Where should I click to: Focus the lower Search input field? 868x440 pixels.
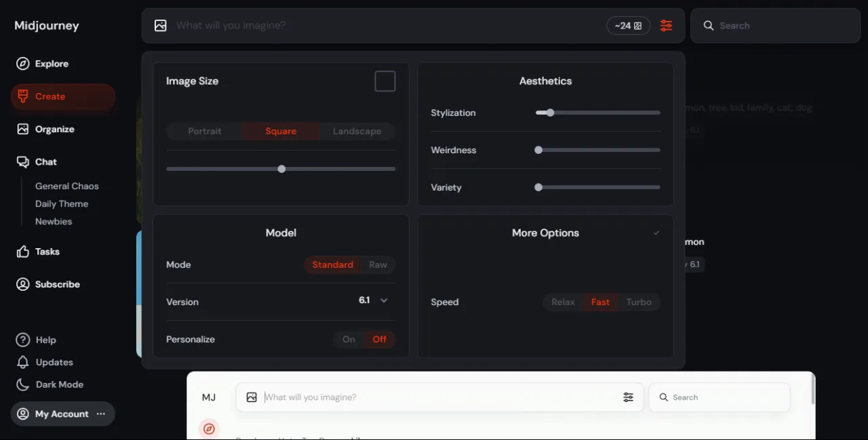tap(719, 397)
